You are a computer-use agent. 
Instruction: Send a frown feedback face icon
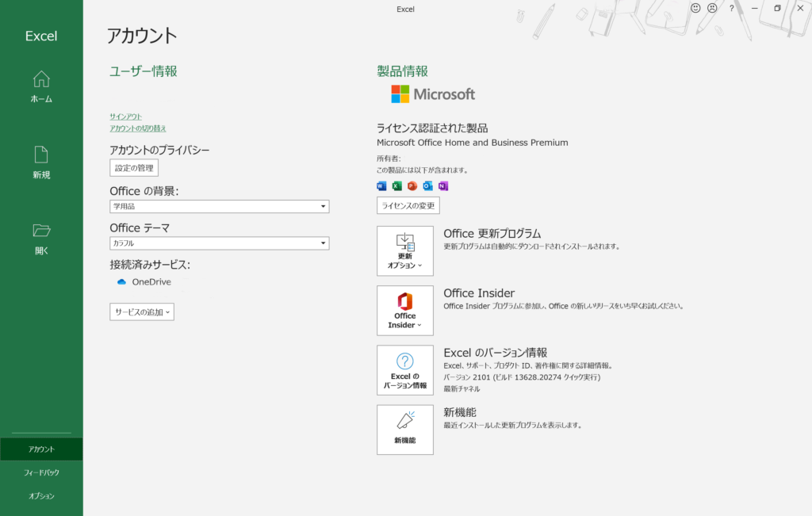tap(713, 8)
